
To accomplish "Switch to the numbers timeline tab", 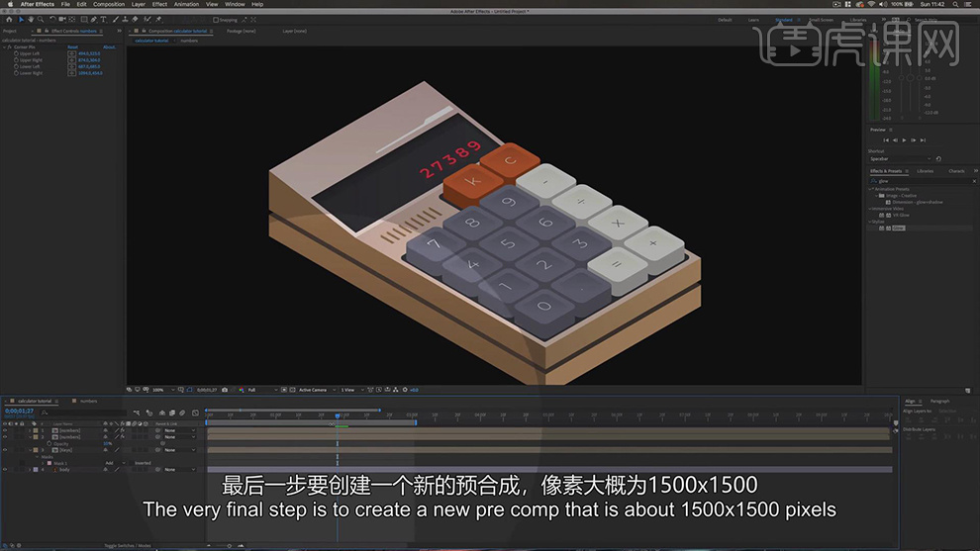I will 88,401.
